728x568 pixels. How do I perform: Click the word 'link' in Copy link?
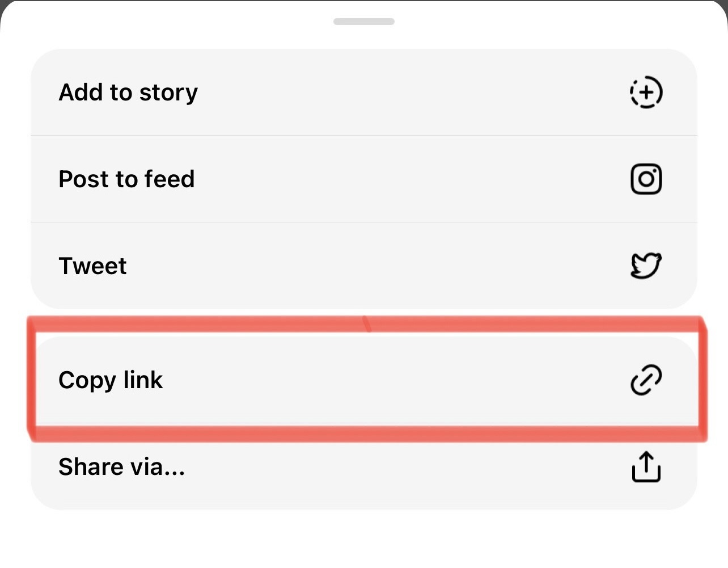[143, 380]
